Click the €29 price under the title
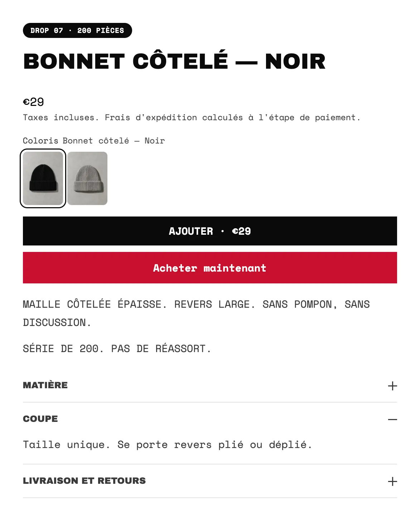Screen dimensions: 420x521 [33, 102]
